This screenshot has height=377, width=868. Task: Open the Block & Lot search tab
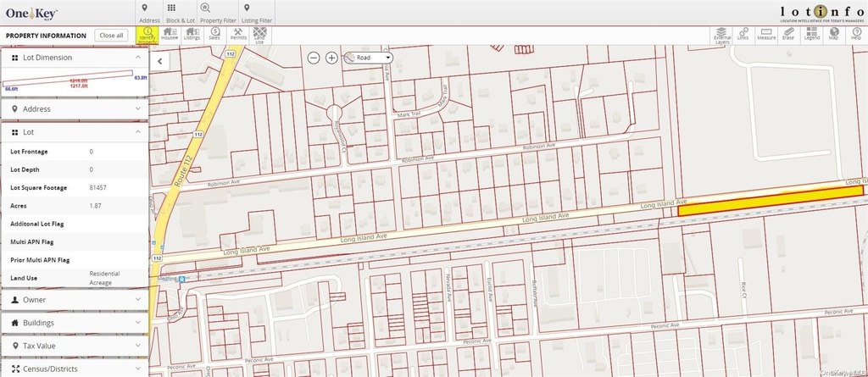(177, 13)
